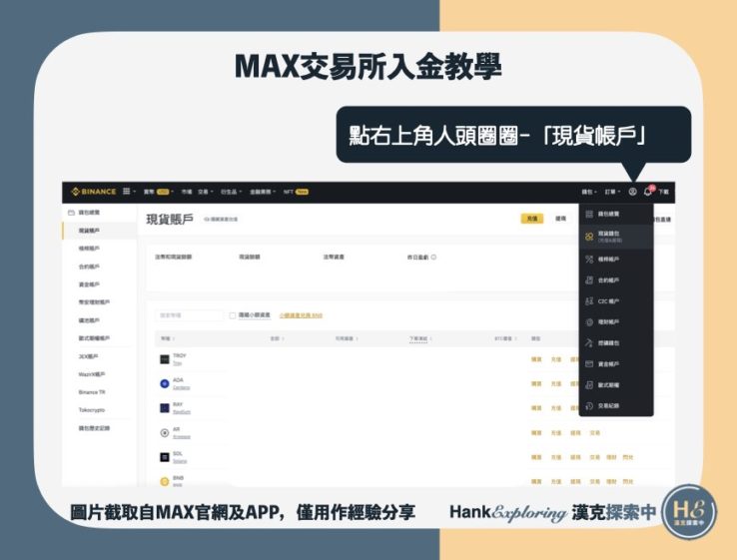The width and height of the screenshot is (737, 560).
Task: Click the futures account icon in dropdown
Action: pos(589,280)
